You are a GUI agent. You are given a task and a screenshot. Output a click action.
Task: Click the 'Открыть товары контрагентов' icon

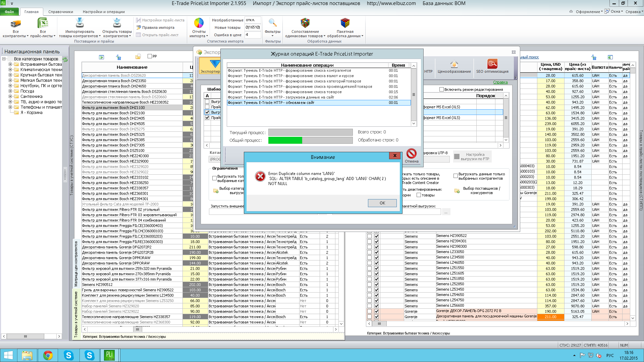pos(117,23)
